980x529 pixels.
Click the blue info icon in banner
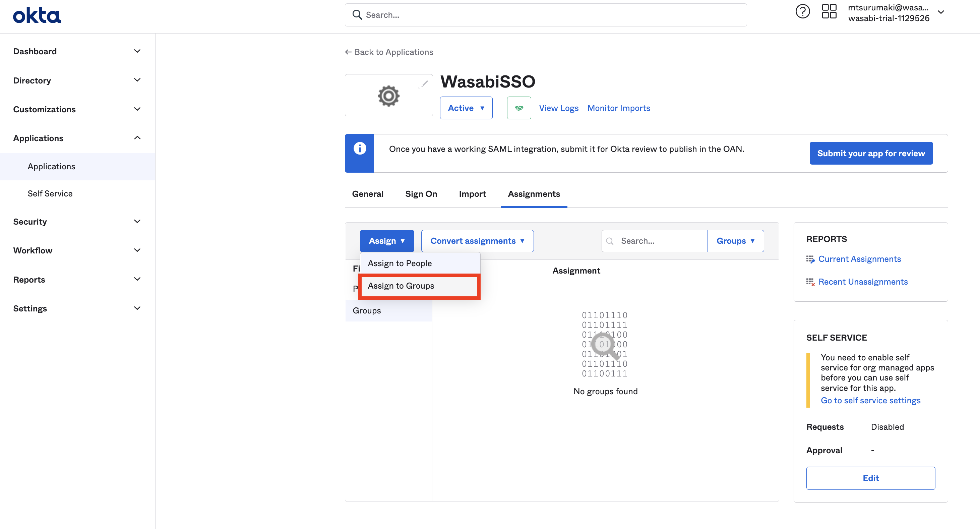coord(360,149)
